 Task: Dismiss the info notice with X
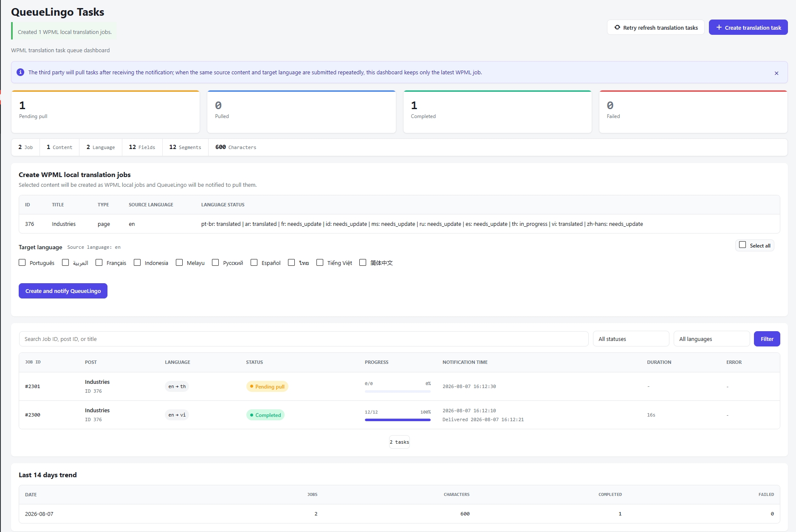click(x=776, y=73)
